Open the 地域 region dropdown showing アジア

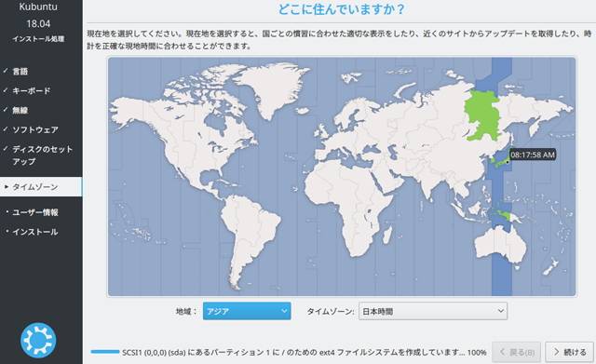(x=247, y=311)
